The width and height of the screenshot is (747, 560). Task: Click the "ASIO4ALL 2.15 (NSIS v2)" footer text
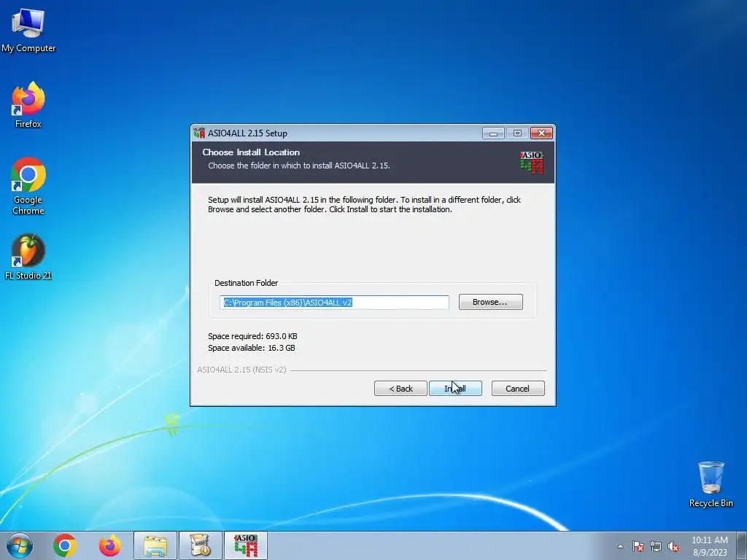241,370
